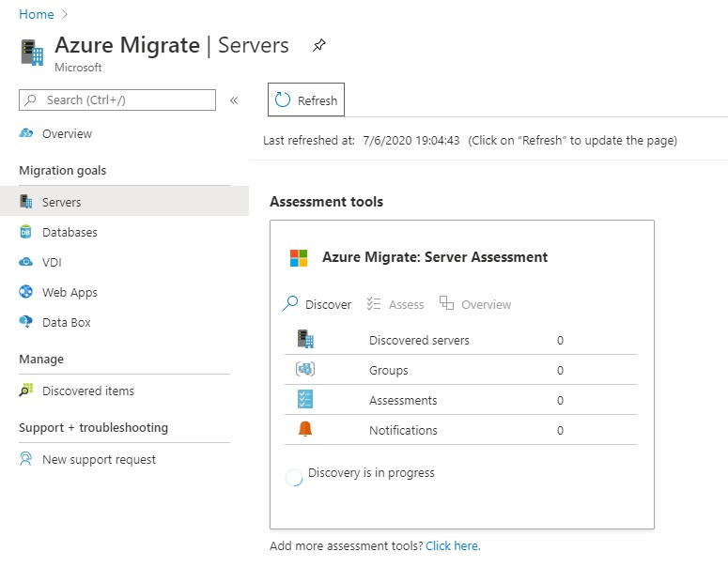Click the Groups row icon
The image size is (728, 567).
(305, 369)
